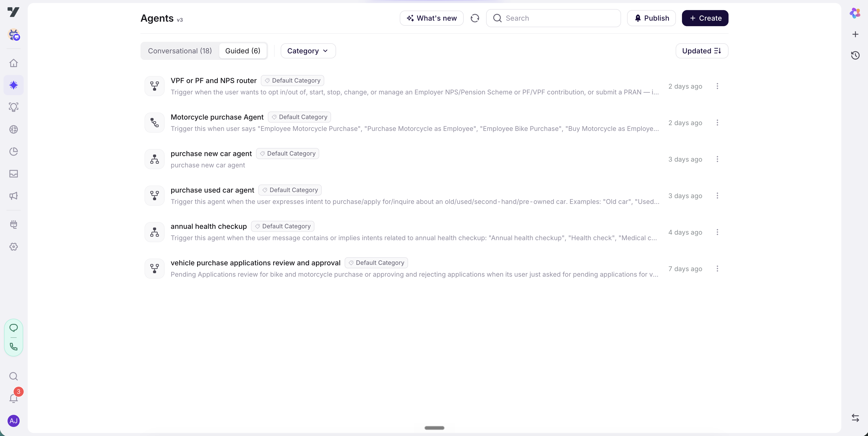
Task: Open more options for purchase used car agent
Action: [717, 196]
